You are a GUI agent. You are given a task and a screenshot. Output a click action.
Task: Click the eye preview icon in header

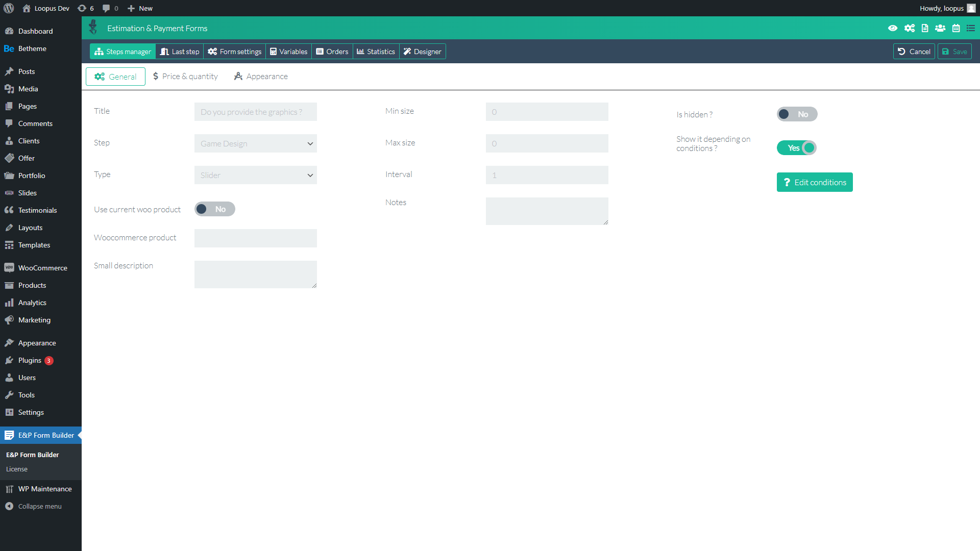893,28
